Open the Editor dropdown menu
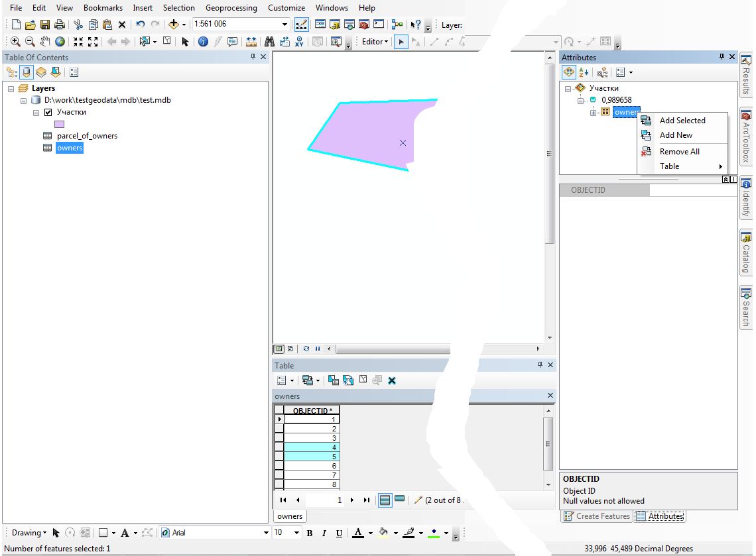The height and width of the screenshot is (556, 756). (375, 41)
